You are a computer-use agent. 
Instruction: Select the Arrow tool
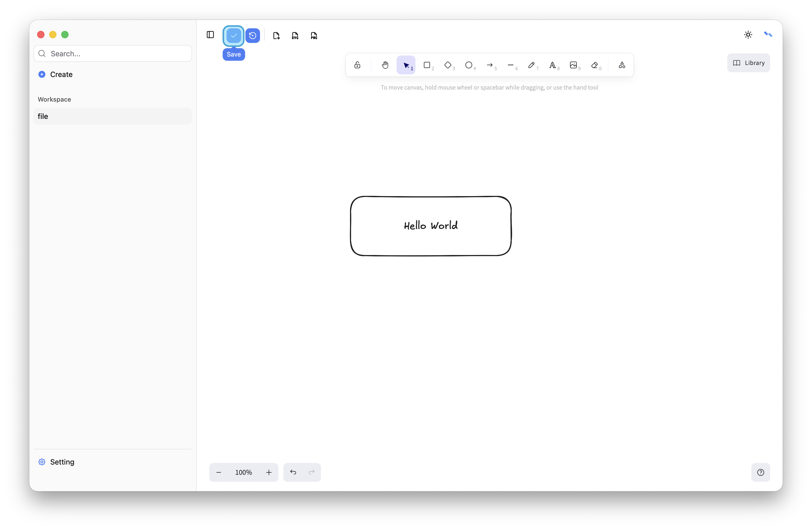click(x=490, y=65)
